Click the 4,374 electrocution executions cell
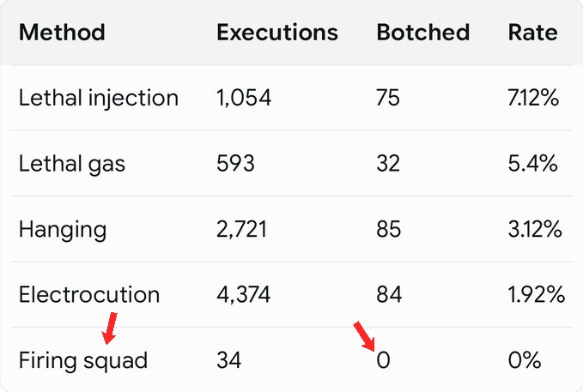The height and width of the screenshot is (392, 583). [x=244, y=295]
